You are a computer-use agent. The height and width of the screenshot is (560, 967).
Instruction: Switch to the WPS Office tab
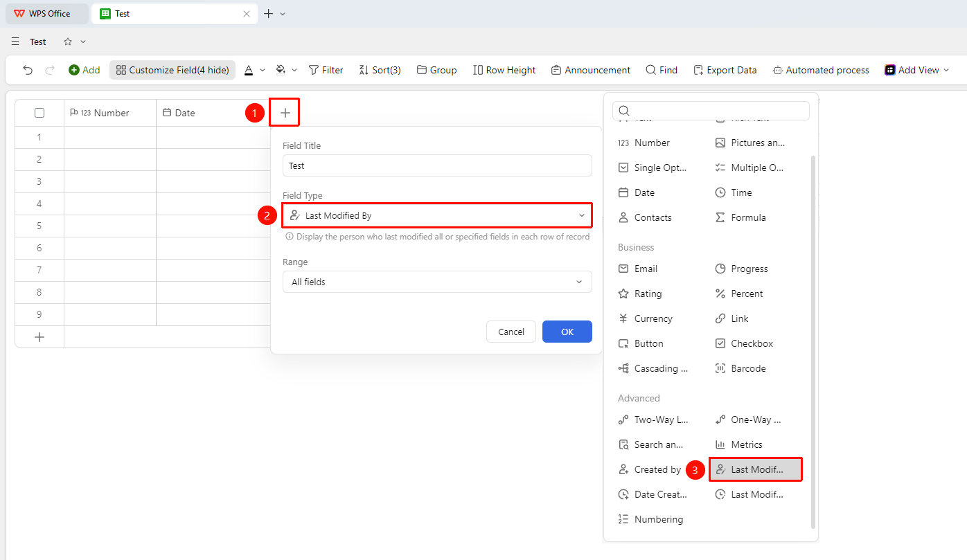pyautogui.click(x=46, y=14)
